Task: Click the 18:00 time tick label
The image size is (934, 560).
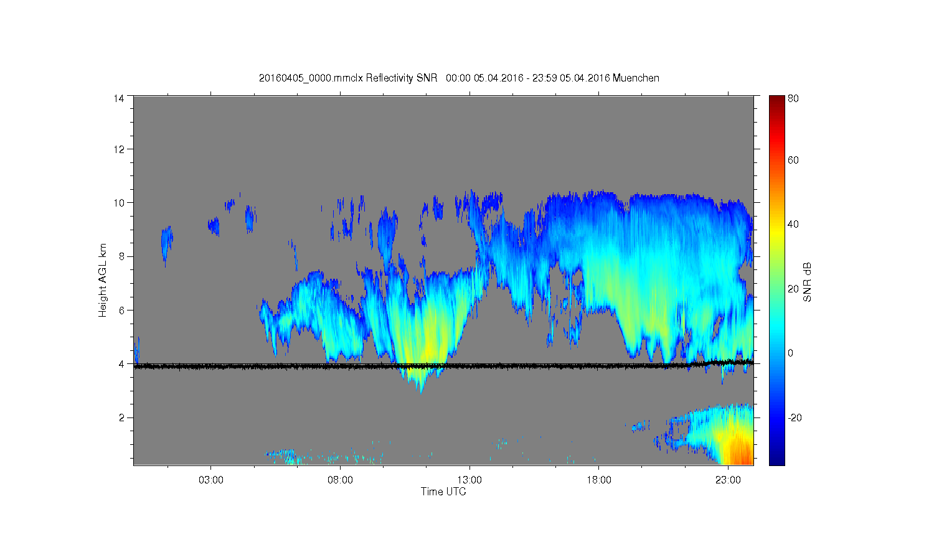Action: 599,480
